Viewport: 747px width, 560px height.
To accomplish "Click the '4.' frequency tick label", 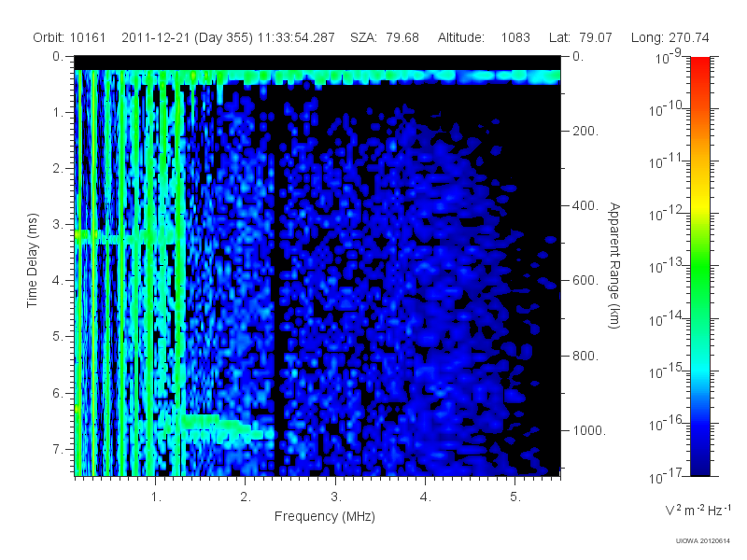I will point(426,497).
